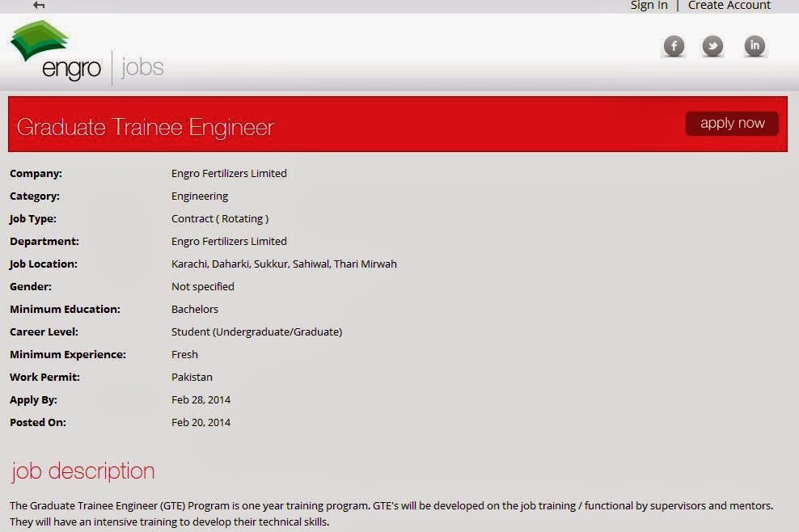The height and width of the screenshot is (532, 799).
Task: Click the Posted On date Feb 20, 2014
Action: coord(201,422)
